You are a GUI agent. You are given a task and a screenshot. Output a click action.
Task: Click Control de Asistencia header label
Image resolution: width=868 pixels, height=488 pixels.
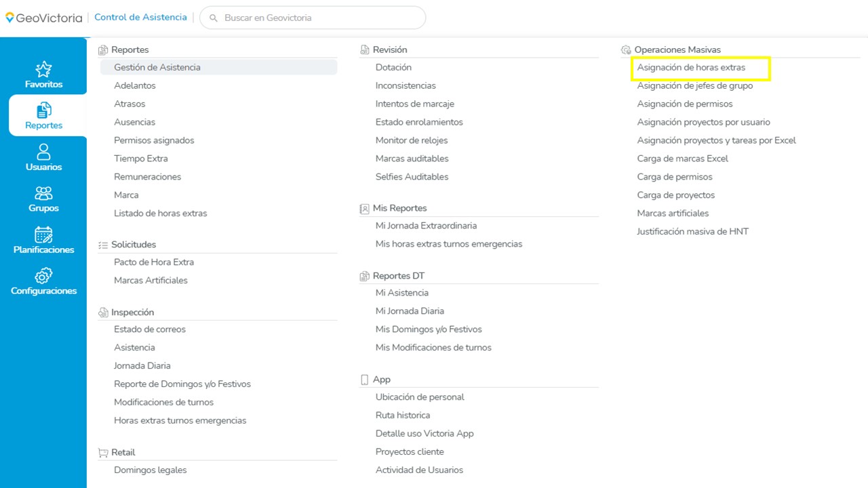coord(140,18)
